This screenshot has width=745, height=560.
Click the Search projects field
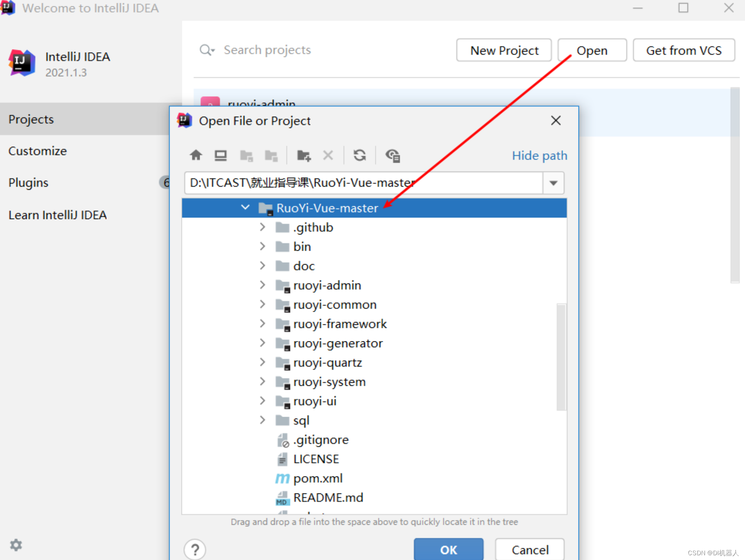tap(267, 50)
